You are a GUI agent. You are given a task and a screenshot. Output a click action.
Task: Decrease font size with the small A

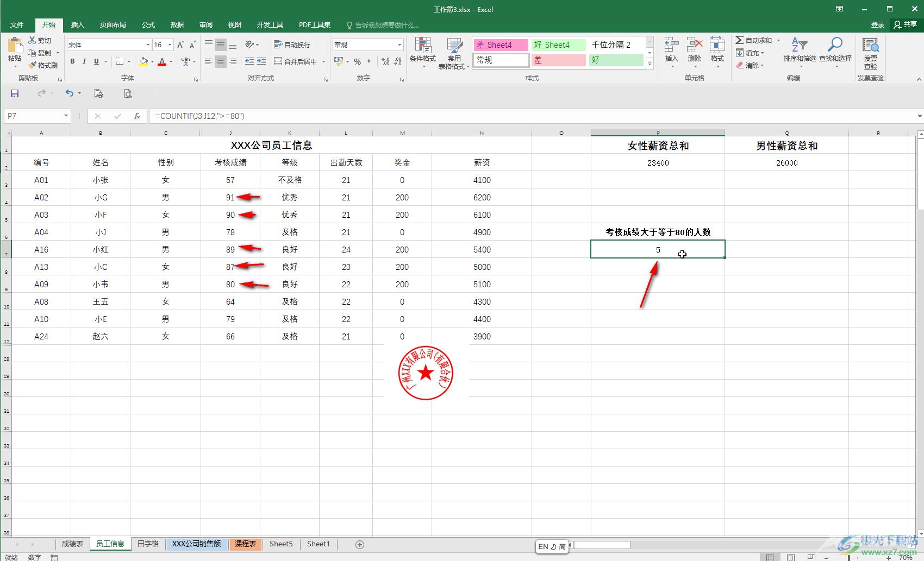(192, 45)
